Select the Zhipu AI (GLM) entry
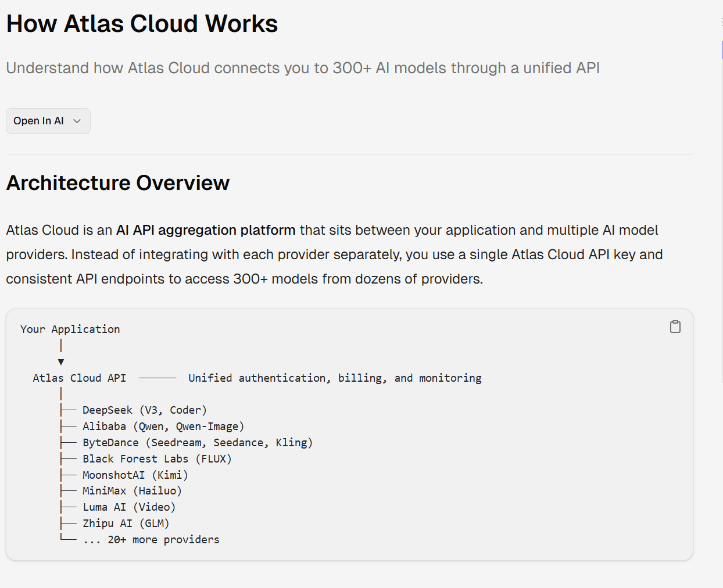723x588 pixels. coord(126,524)
